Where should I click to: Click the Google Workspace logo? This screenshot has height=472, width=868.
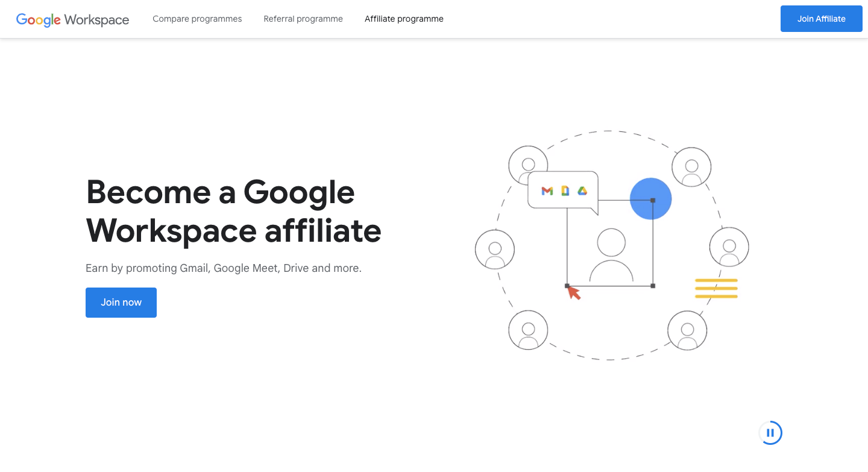click(x=72, y=19)
